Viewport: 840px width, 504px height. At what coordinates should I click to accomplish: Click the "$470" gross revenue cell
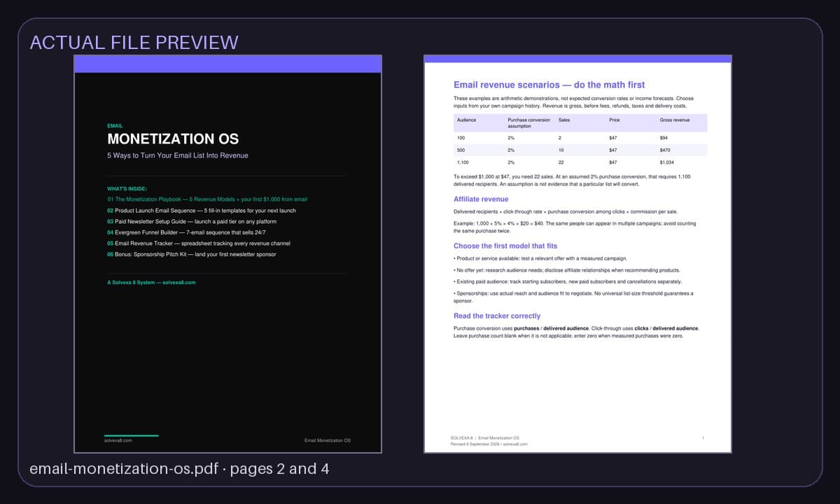[x=665, y=150]
